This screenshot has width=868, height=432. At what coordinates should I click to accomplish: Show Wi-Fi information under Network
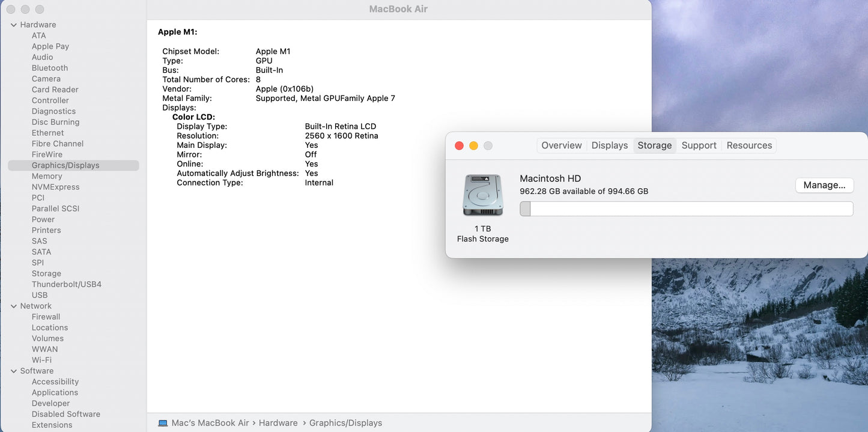pos(41,360)
